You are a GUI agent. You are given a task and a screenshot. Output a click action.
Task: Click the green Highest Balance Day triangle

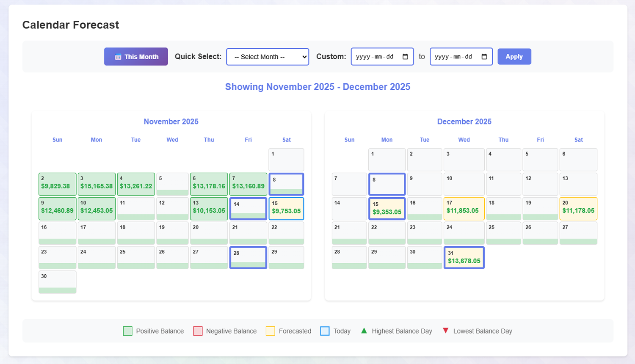(364, 331)
